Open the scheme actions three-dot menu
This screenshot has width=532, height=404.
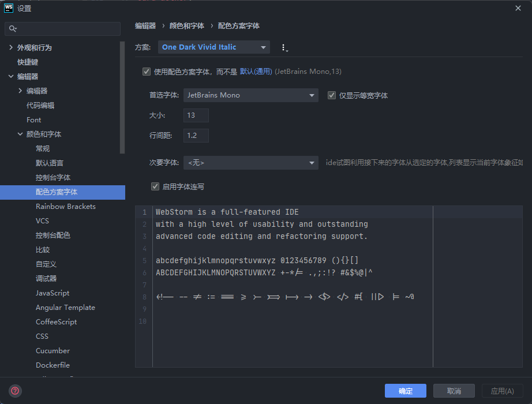[283, 47]
